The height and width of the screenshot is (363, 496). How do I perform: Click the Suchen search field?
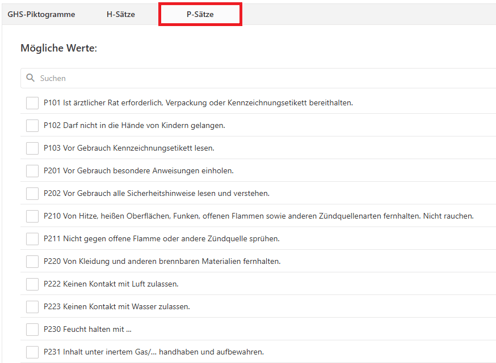pyautogui.click(x=258, y=78)
